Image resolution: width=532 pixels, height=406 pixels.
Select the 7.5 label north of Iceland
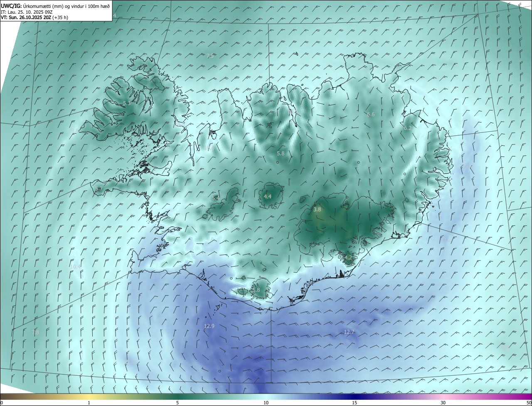tap(210, 56)
